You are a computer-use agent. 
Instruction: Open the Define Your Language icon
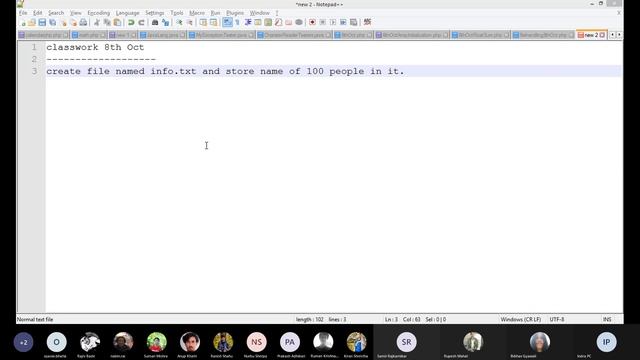pos(258,22)
